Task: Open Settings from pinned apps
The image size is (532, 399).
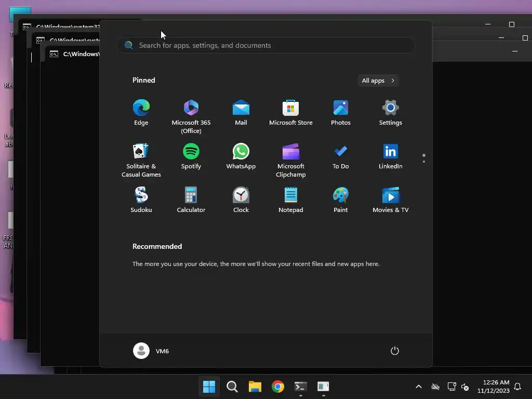Action: coord(391,113)
